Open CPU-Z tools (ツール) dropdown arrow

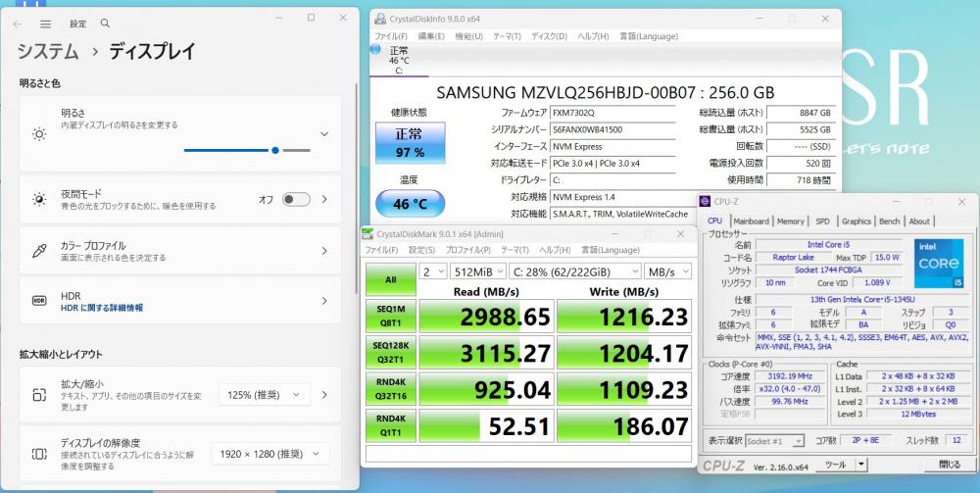861,465
